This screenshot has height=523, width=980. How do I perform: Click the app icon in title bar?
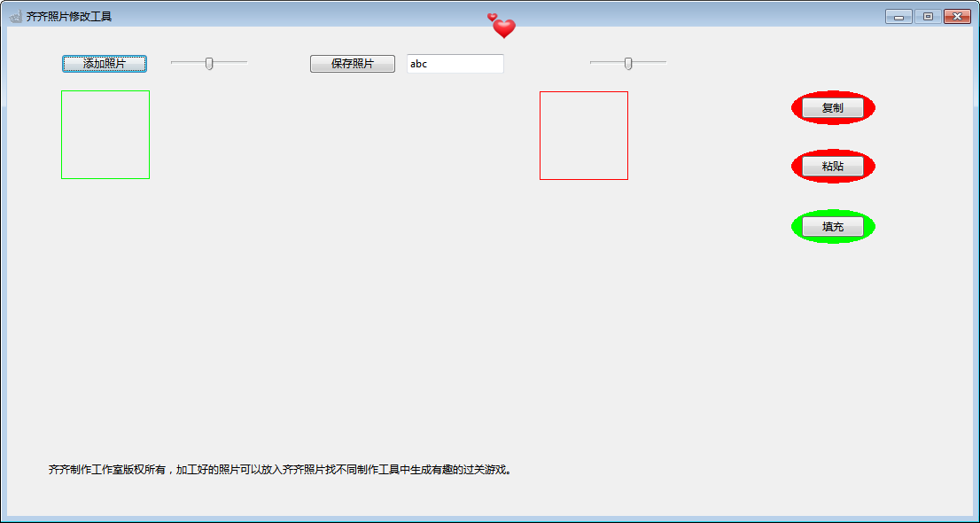click(x=16, y=17)
